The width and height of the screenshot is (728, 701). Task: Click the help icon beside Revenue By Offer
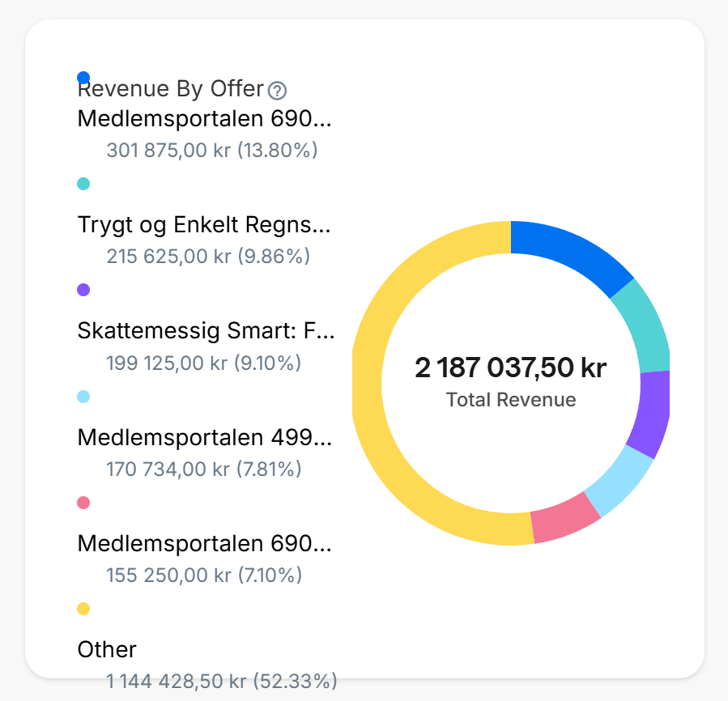click(x=278, y=90)
